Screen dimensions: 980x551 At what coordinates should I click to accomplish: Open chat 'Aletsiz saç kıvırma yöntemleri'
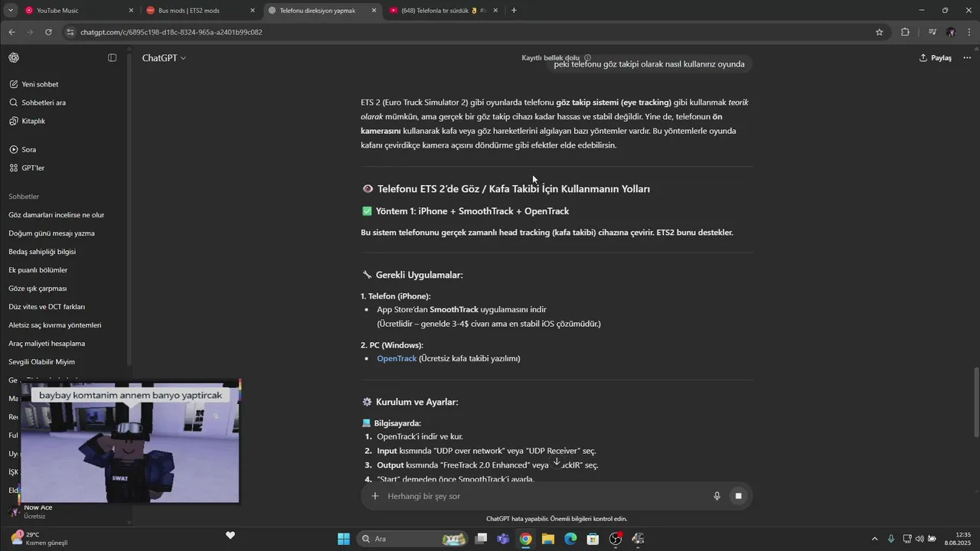click(55, 325)
